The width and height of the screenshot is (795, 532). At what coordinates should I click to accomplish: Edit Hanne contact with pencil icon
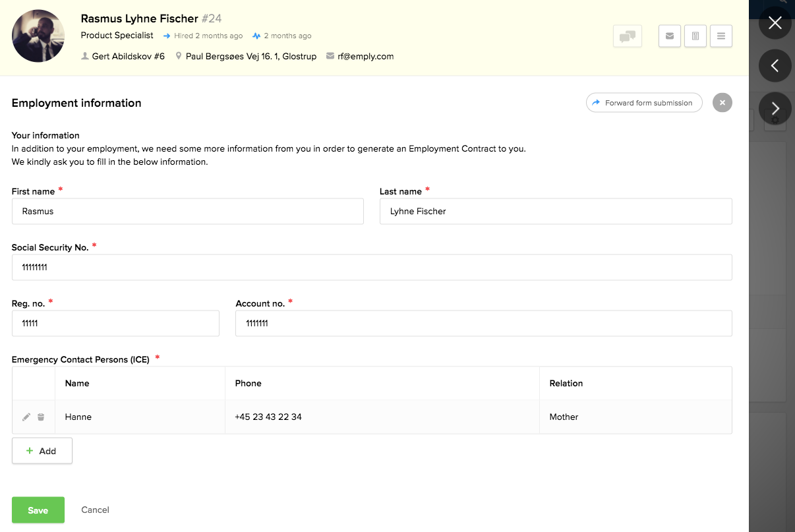[26, 417]
